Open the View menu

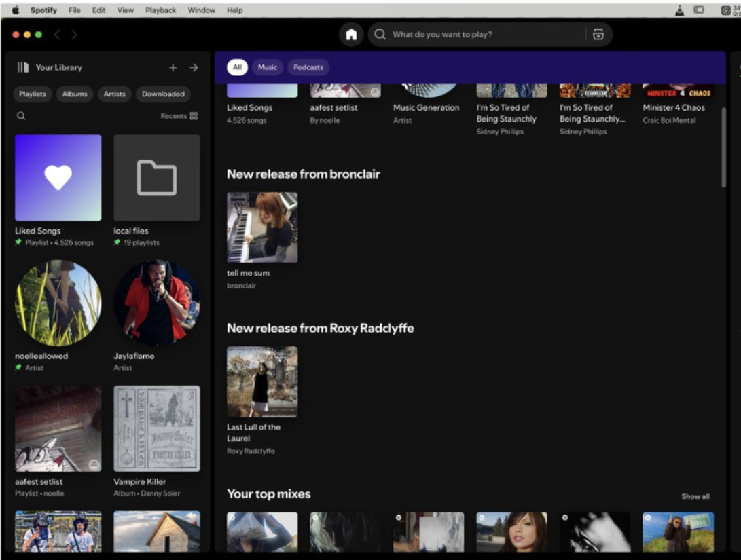125,10
